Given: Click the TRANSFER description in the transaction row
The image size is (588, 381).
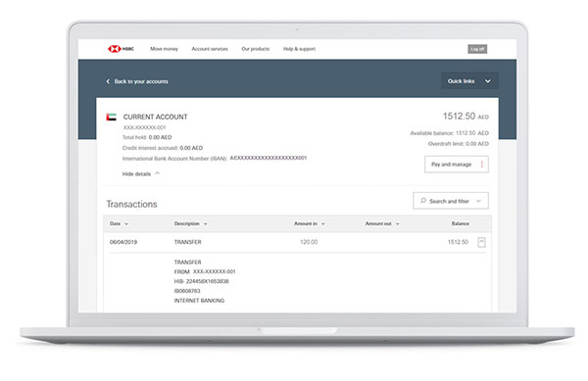Looking at the screenshot, I should tap(187, 242).
